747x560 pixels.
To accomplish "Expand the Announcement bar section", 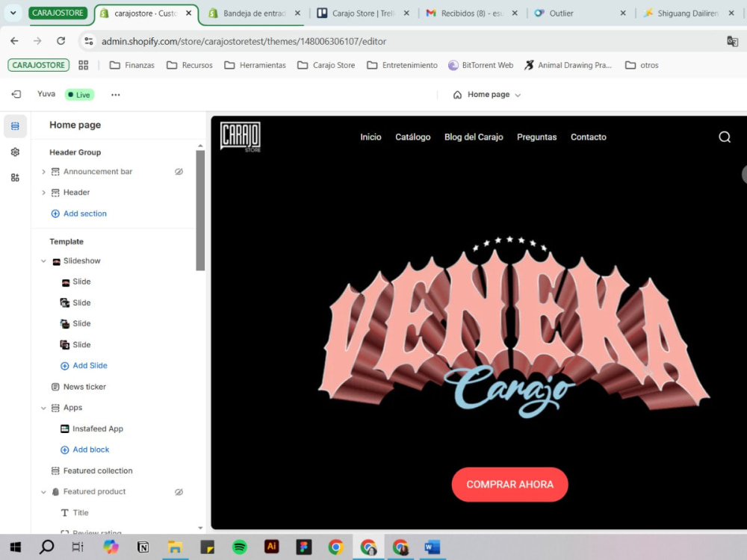I will click(43, 172).
